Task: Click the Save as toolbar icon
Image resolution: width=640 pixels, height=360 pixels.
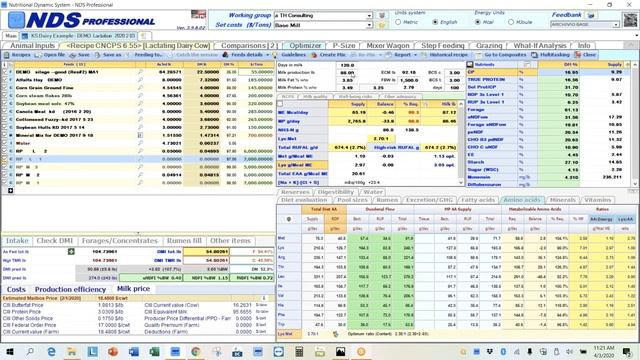Action: pyautogui.click(x=98, y=55)
